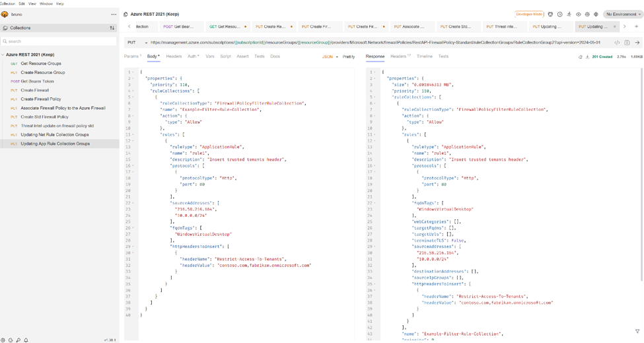Switch to the PUT Create Std... tab

458,26
